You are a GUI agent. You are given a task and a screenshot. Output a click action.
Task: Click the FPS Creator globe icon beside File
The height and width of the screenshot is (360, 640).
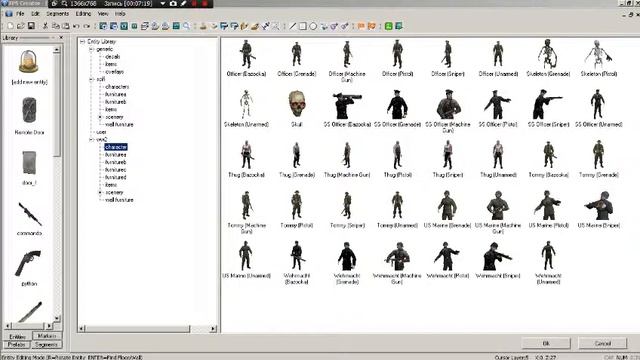[9, 13]
